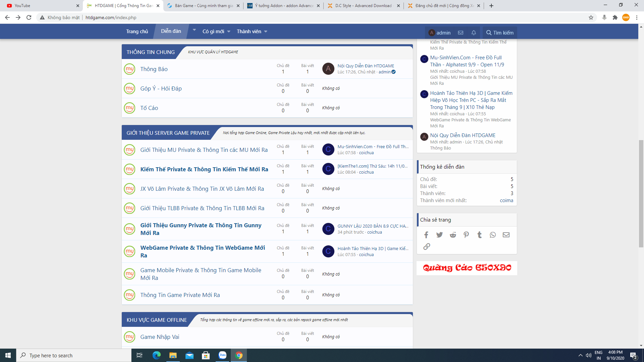Viewport: 644px width, 362px height.
Task: Click the page vertical scrollbar thumb
Action: click(641, 194)
